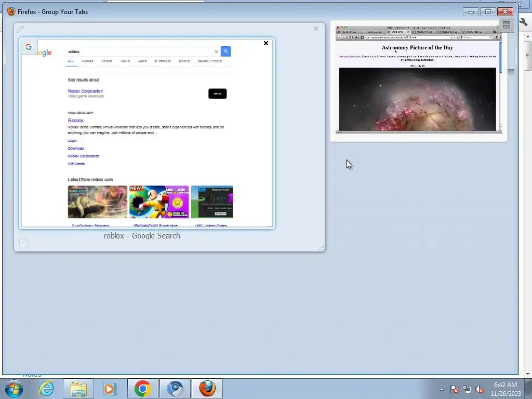Viewport: 532px width, 399px height.
Task: Open the Action Center flag icon
Action: click(x=455, y=389)
